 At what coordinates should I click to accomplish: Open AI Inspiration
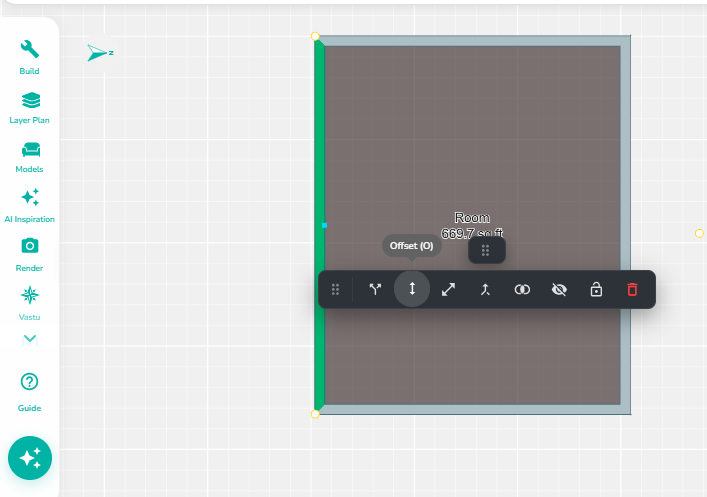pyautogui.click(x=29, y=206)
